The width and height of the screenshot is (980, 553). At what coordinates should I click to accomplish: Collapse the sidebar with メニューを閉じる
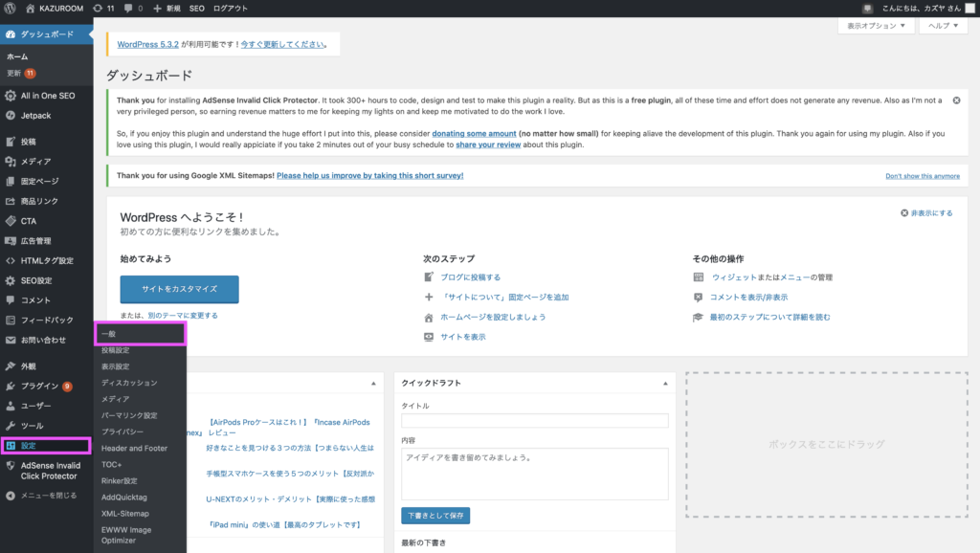pyautogui.click(x=41, y=496)
